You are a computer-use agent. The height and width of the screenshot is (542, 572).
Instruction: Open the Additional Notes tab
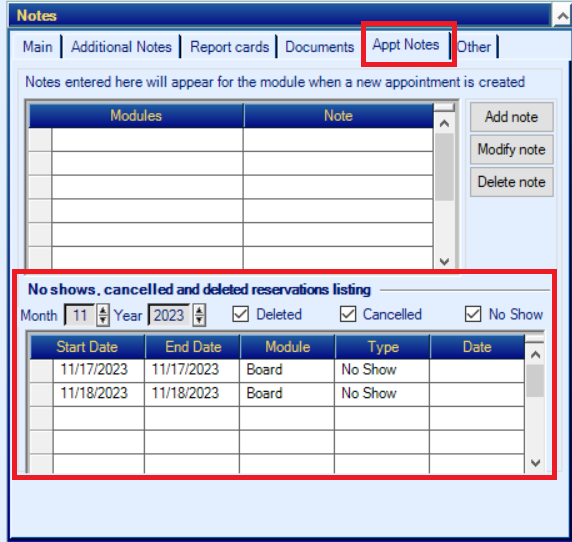(x=121, y=47)
